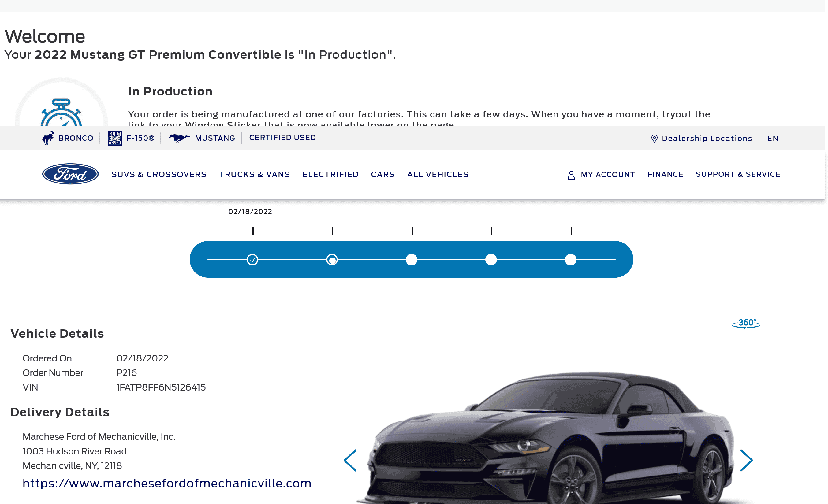Click the dealership location pin icon

coord(654,139)
